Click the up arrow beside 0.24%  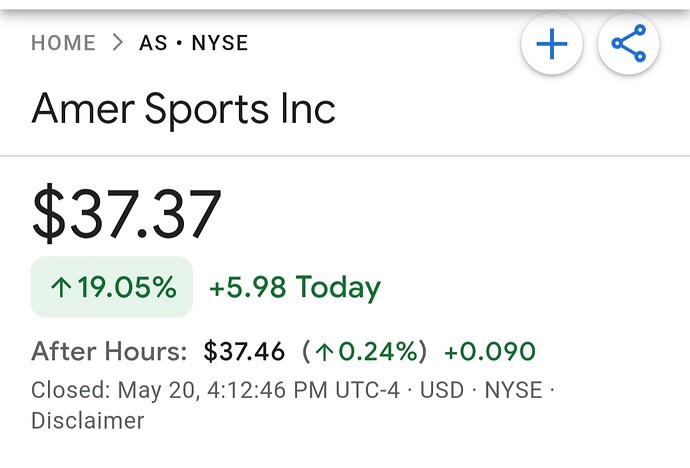(325, 352)
